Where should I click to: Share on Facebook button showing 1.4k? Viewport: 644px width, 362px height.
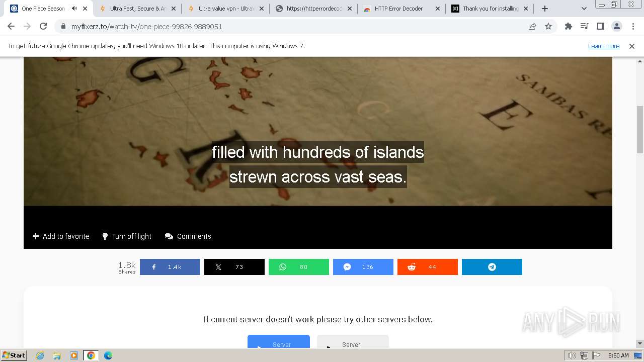[170, 267]
